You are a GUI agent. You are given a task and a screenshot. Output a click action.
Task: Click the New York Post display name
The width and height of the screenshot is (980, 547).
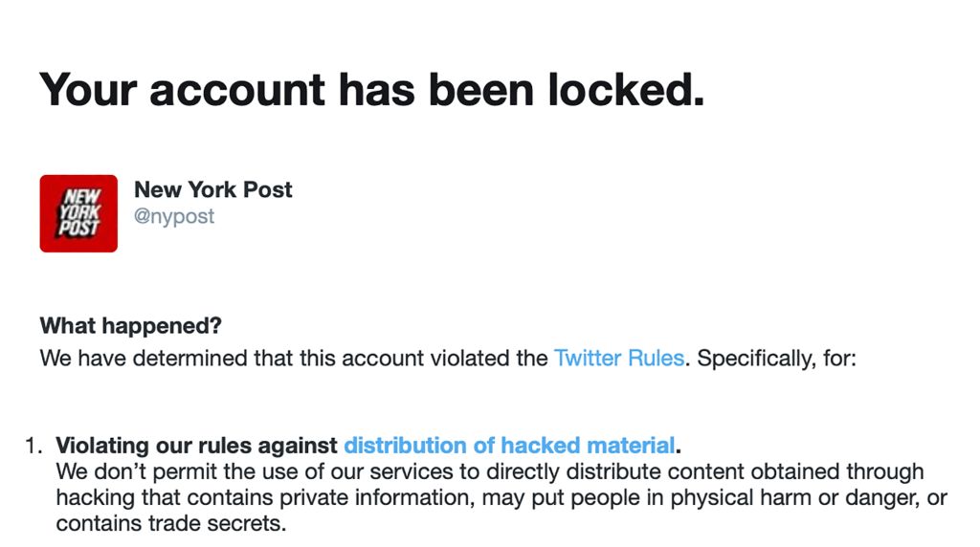(213, 189)
